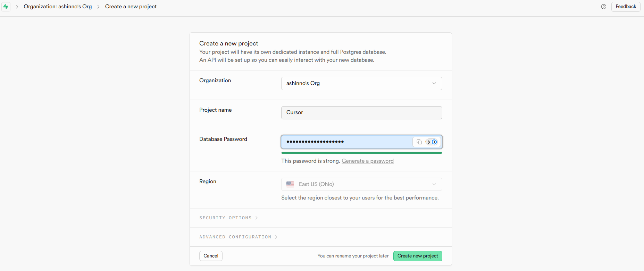Click the US flag icon in Region

click(x=290, y=184)
